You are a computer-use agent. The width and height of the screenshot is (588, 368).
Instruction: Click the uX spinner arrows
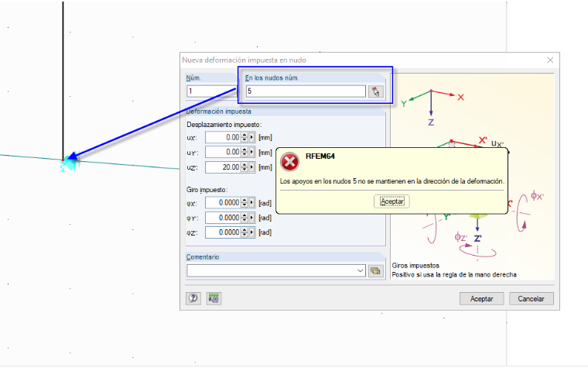[x=244, y=137]
